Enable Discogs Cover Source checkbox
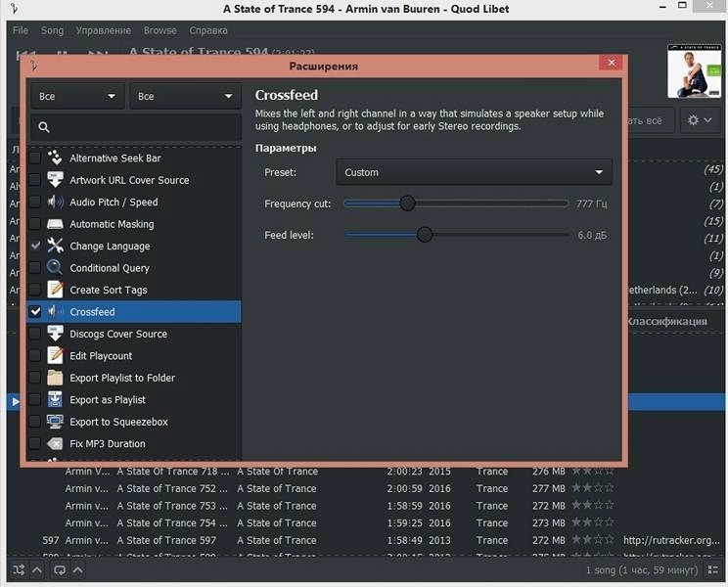The image size is (728, 587). pos(35,334)
